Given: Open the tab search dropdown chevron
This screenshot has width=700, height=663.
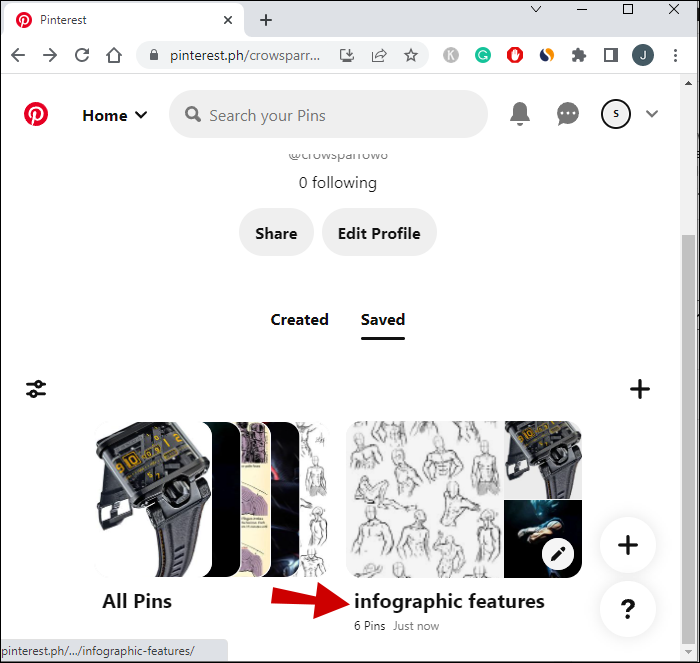Looking at the screenshot, I should coord(536,9).
